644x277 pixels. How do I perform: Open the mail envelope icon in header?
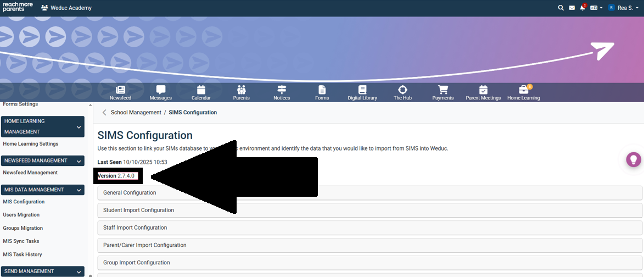click(572, 8)
